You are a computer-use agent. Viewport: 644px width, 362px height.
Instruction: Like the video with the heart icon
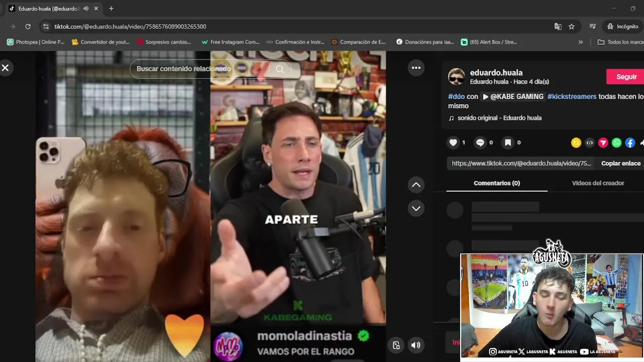click(453, 142)
